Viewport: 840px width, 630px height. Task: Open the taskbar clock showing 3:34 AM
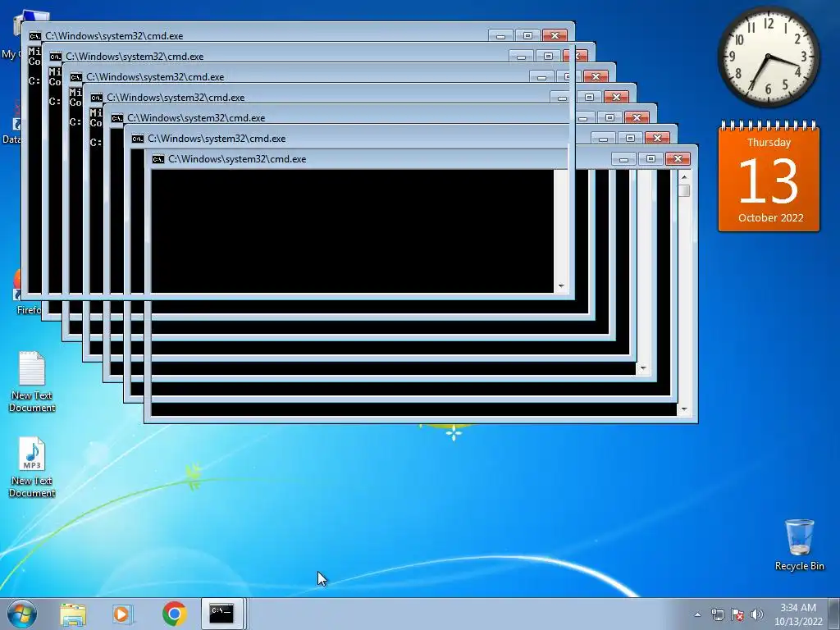click(798, 614)
